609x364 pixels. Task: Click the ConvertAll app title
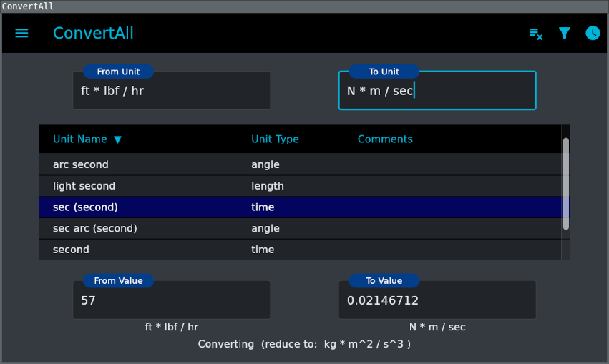coord(93,33)
